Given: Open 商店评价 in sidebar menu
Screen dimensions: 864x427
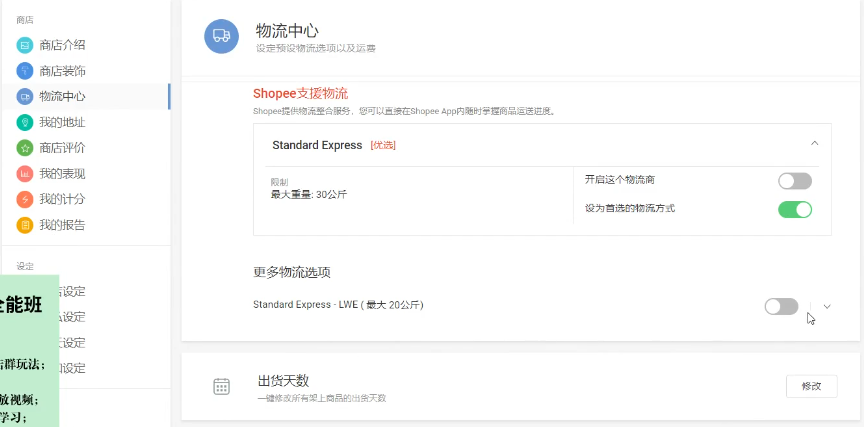Looking at the screenshot, I should 62,148.
